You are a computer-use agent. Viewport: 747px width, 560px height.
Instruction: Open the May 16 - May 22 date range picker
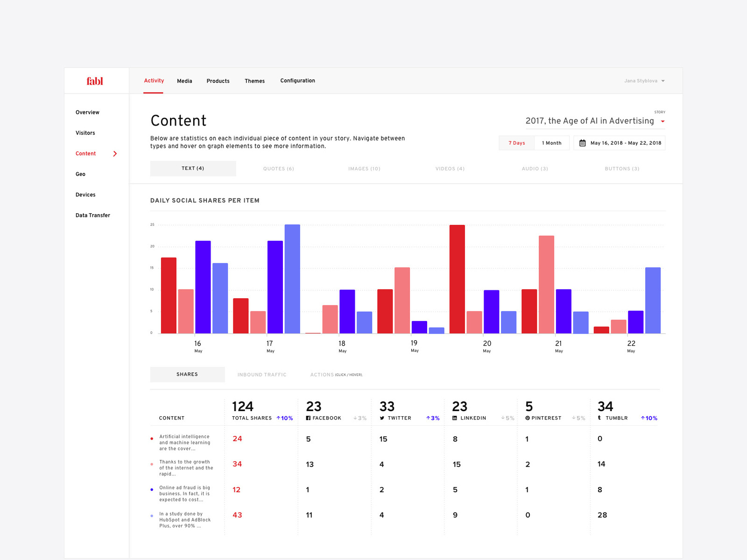pyautogui.click(x=619, y=143)
